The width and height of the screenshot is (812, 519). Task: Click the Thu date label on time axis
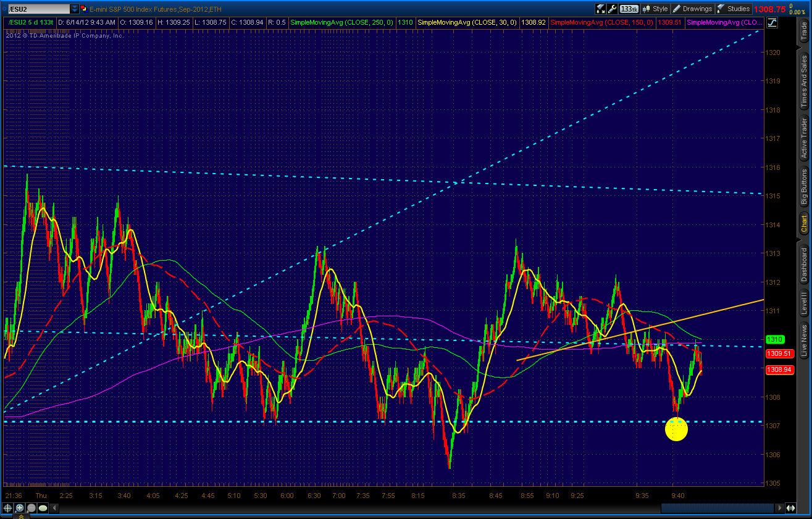[41, 496]
